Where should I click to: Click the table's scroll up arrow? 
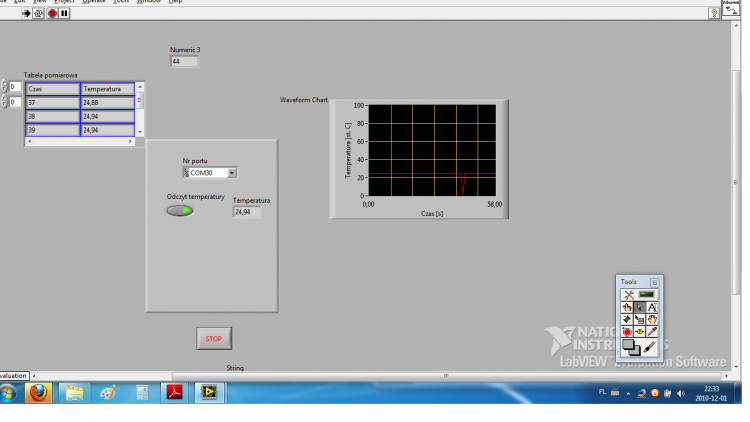click(x=140, y=87)
